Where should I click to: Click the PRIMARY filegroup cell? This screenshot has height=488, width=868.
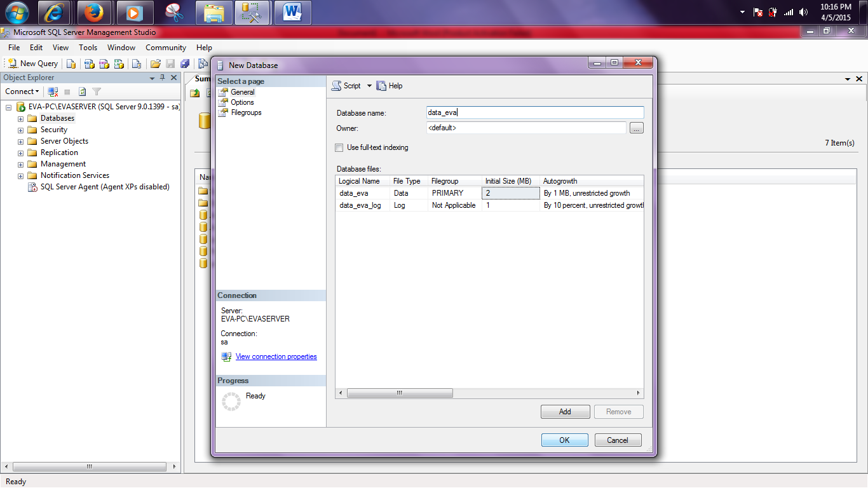[x=455, y=193]
